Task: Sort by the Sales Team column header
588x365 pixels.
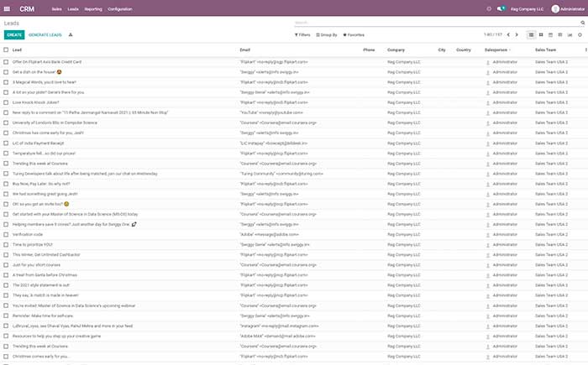Action: 546,50
